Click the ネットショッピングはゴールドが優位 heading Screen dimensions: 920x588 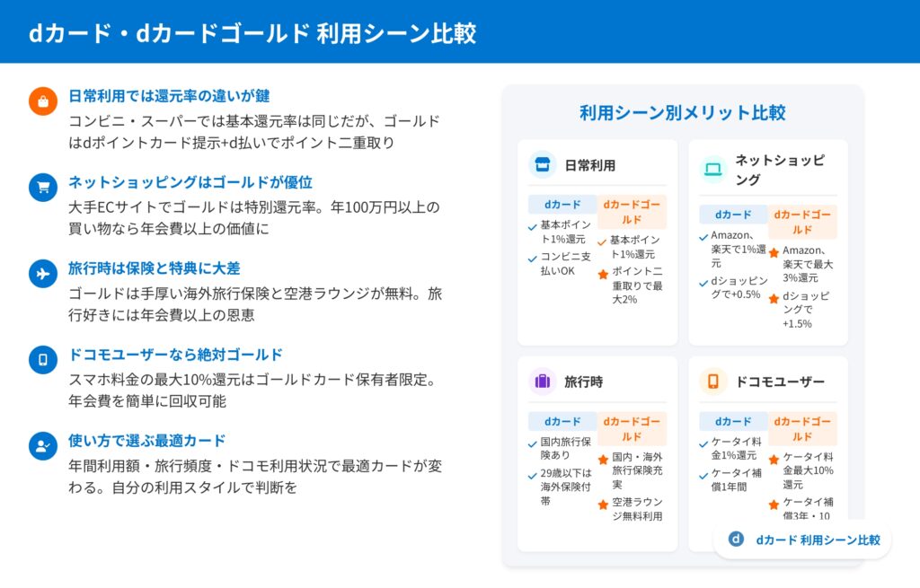point(190,182)
